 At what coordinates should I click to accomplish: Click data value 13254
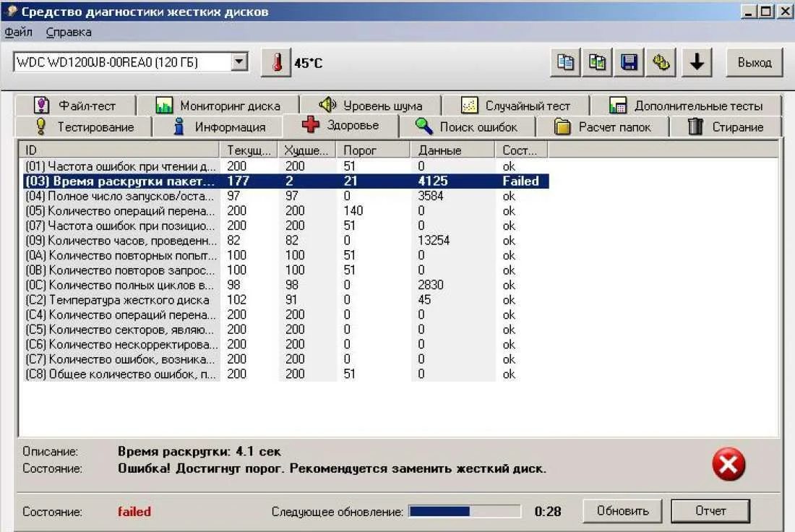[x=434, y=241]
